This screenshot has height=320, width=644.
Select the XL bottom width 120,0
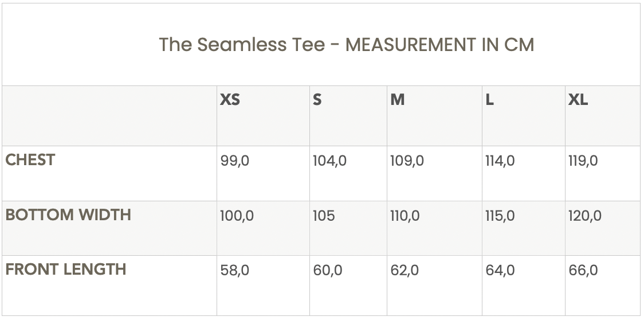click(585, 216)
